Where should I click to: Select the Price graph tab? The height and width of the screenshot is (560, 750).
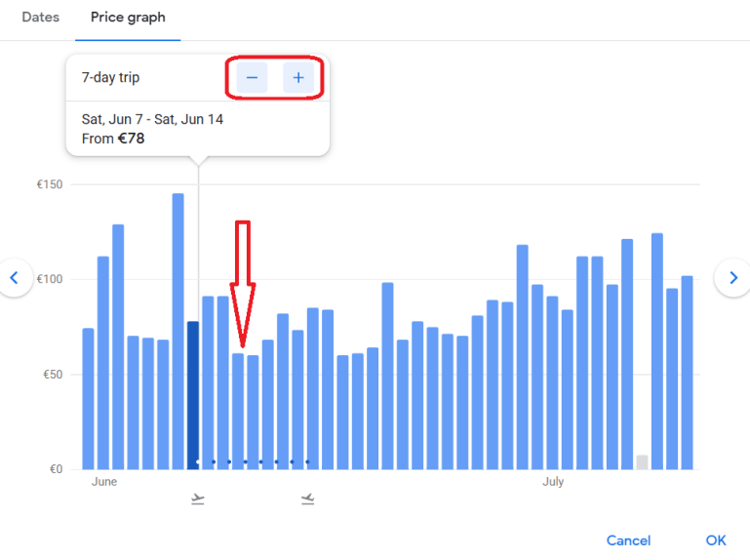pyautogui.click(x=128, y=18)
